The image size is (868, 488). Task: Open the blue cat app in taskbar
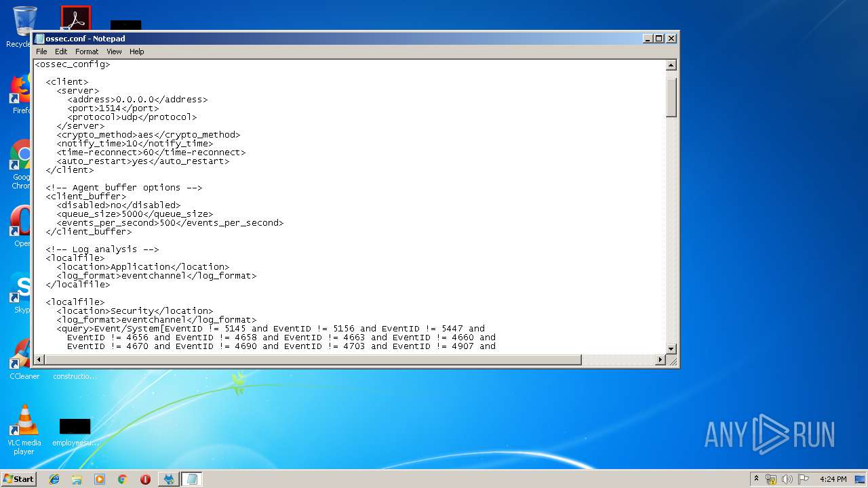(169, 479)
